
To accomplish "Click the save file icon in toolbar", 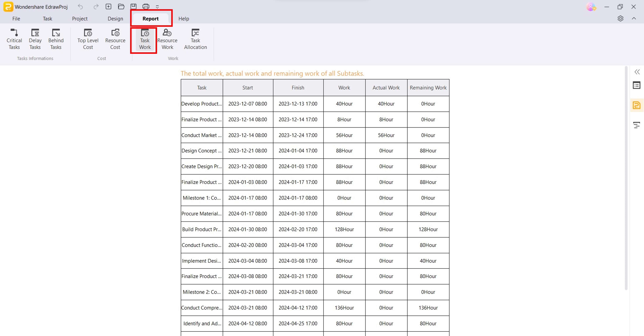I will (134, 6).
